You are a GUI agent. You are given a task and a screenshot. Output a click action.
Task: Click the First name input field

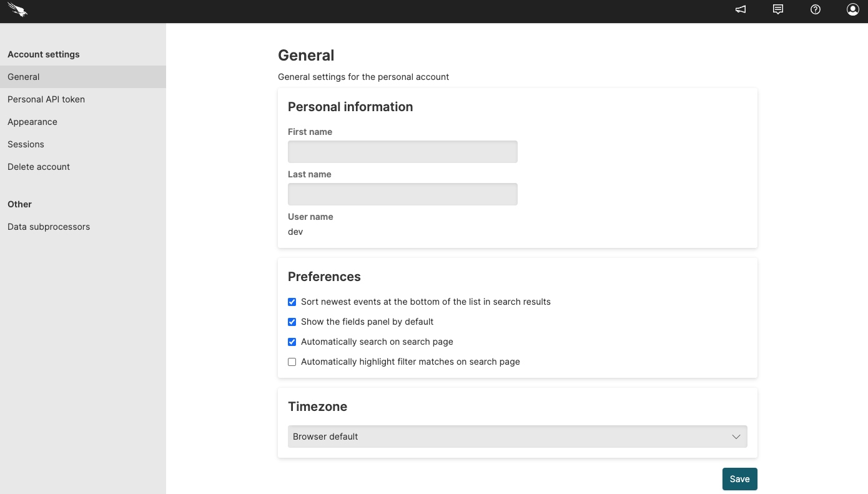click(402, 152)
